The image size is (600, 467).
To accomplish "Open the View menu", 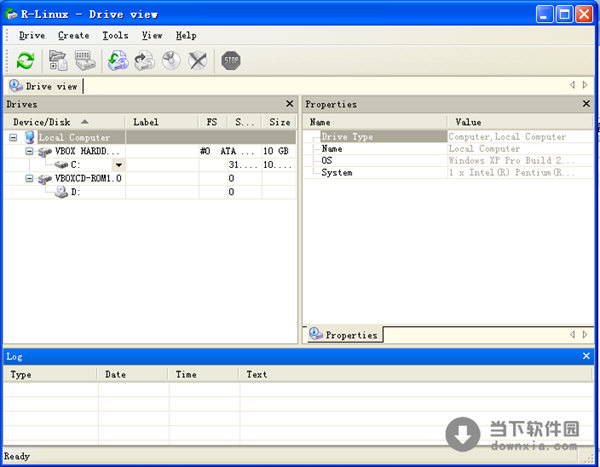I will pyautogui.click(x=152, y=36).
